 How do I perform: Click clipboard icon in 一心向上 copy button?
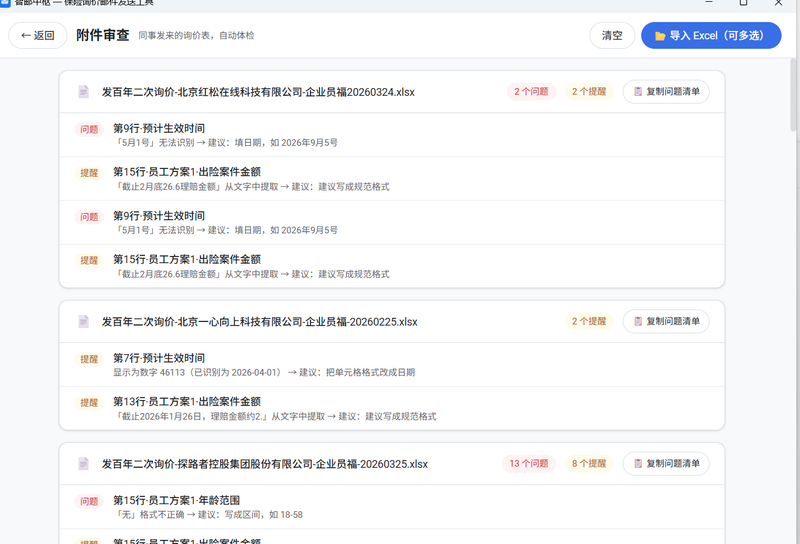pos(638,322)
